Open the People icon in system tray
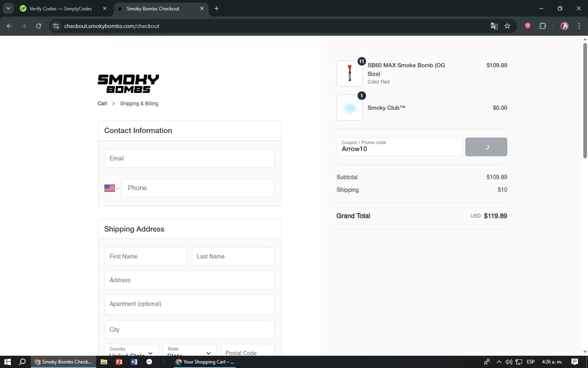This screenshot has width=588, height=368. pyautogui.click(x=487, y=362)
